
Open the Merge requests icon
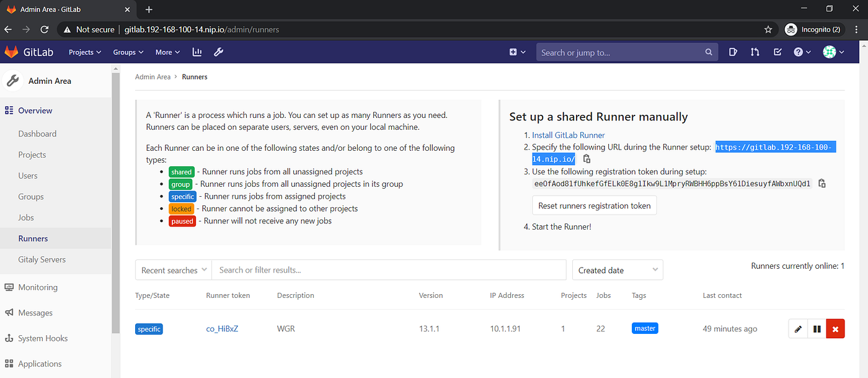pos(755,52)
